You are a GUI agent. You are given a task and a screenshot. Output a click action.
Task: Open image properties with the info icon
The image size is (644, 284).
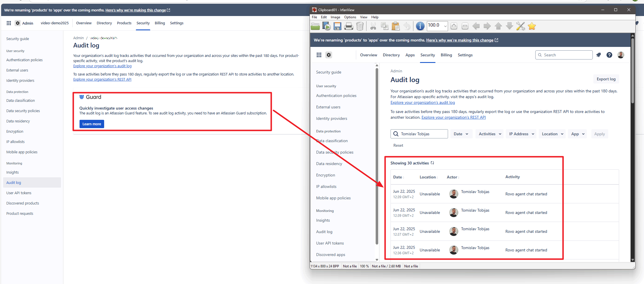tap(420, 26)
